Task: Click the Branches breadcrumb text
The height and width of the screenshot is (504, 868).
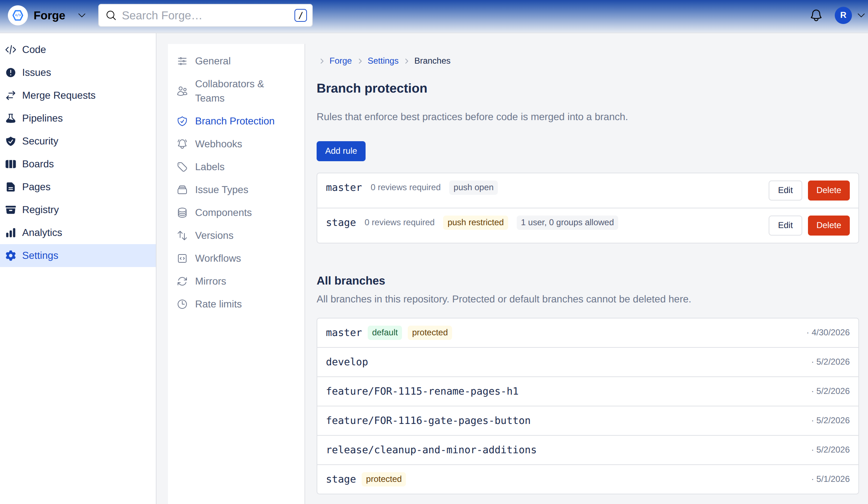Action: (x=432, y=61)
